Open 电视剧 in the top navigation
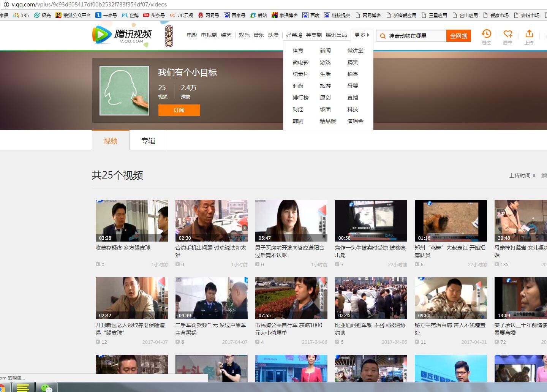The image size is (547, 392). (x=209, y=35)
